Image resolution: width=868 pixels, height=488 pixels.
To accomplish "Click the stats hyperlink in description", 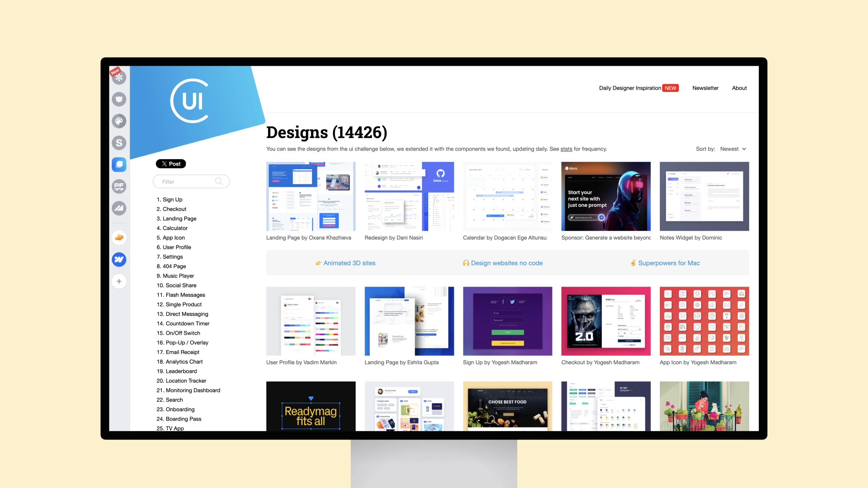I will (565, 149).
